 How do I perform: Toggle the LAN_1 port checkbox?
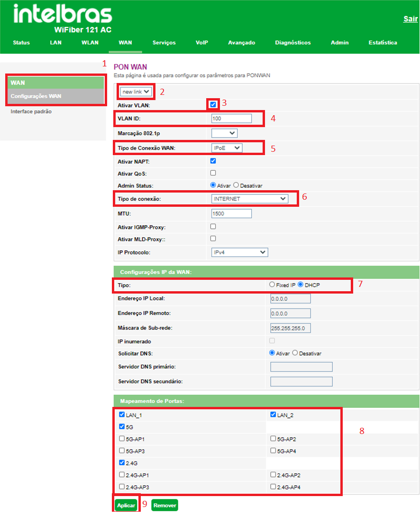click(122, 415)
